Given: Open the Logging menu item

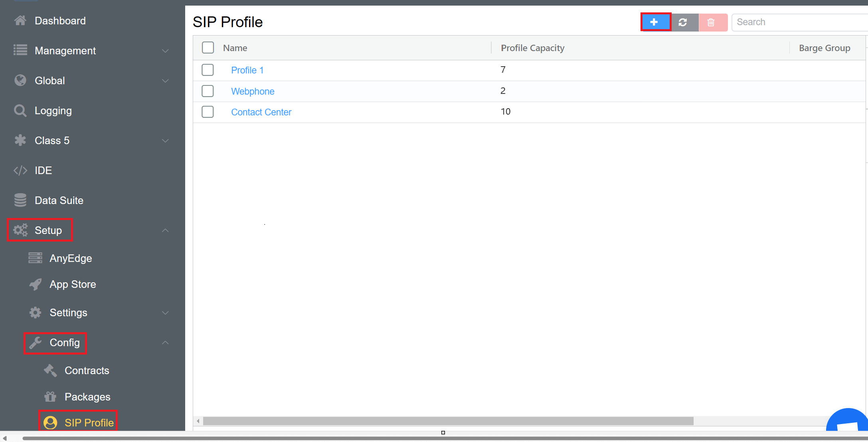Looking at the screenshot, I should click(x=53, y=111).
